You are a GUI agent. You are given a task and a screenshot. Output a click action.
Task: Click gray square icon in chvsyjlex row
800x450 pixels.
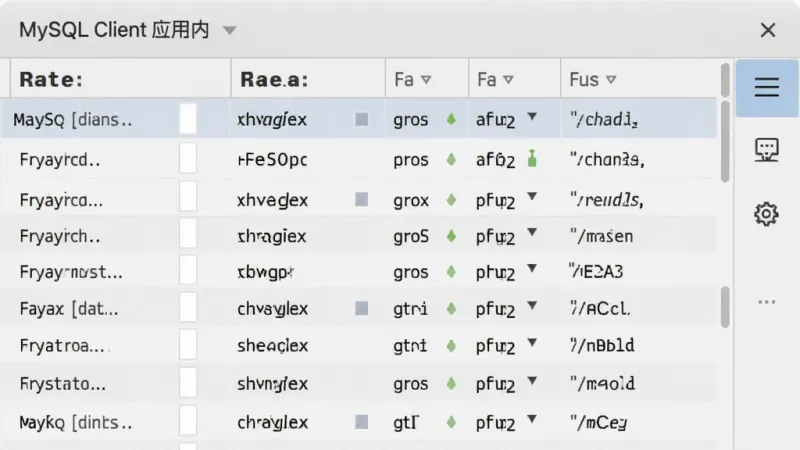click(x=361, y=308)
